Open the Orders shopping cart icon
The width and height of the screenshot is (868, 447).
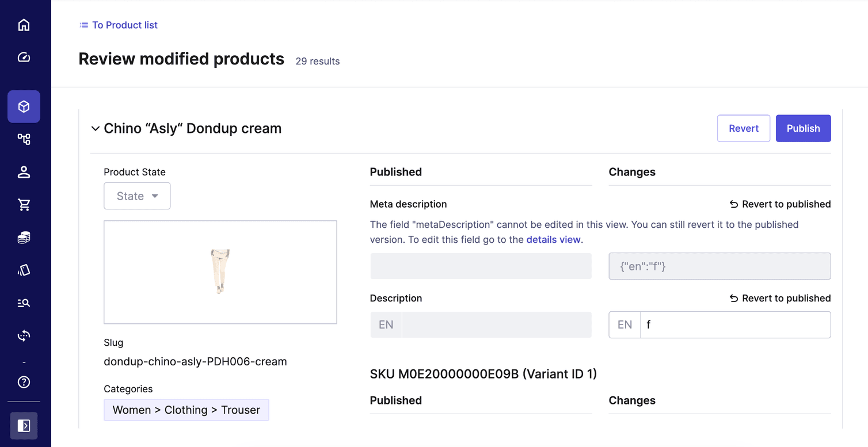tap(24, 204)
